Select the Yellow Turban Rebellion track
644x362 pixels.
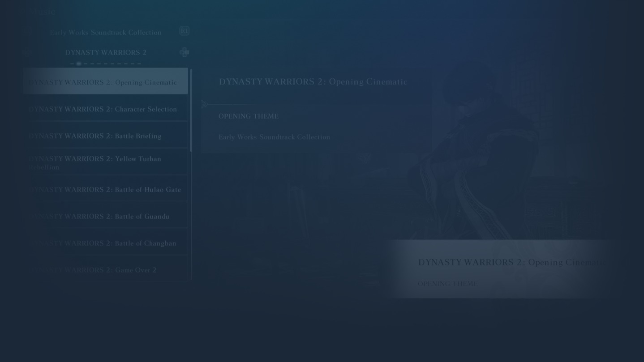click(106, 162)
